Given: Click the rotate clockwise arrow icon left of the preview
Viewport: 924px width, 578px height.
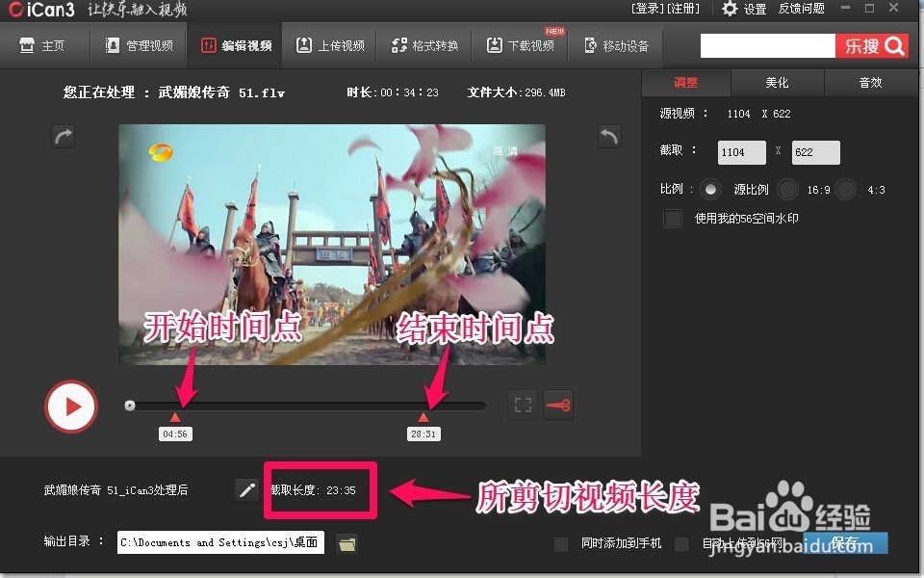Looking at the screenshot, I should 64,137.
